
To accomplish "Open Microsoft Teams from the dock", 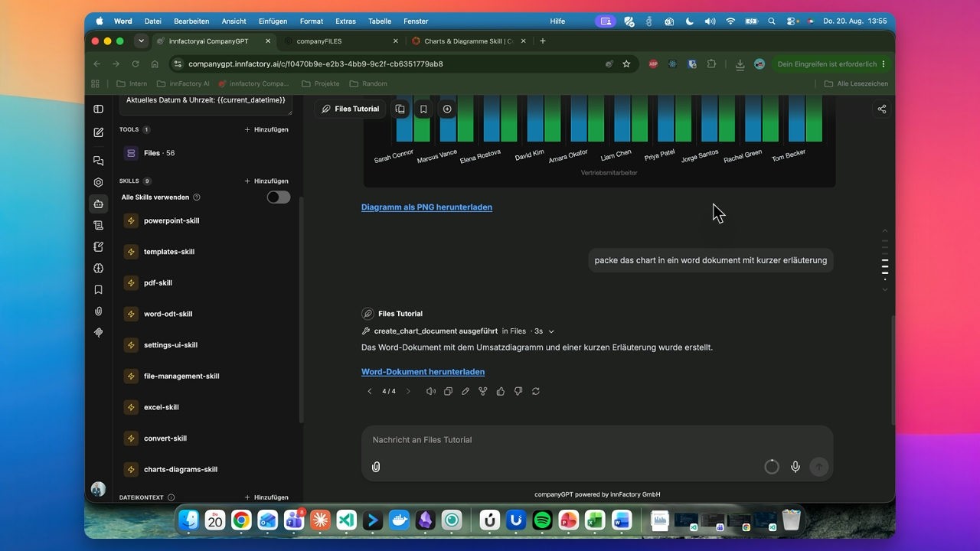I will coord(294,520).
